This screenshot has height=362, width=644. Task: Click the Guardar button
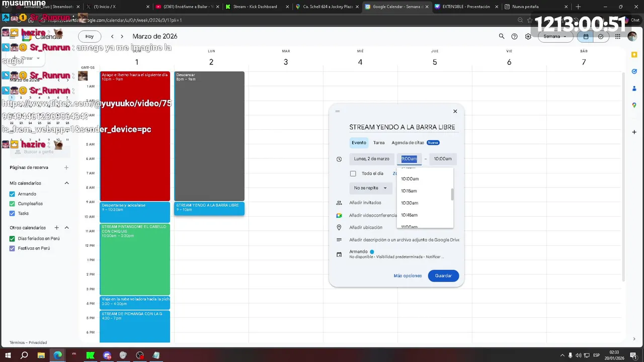click(443, 276)
